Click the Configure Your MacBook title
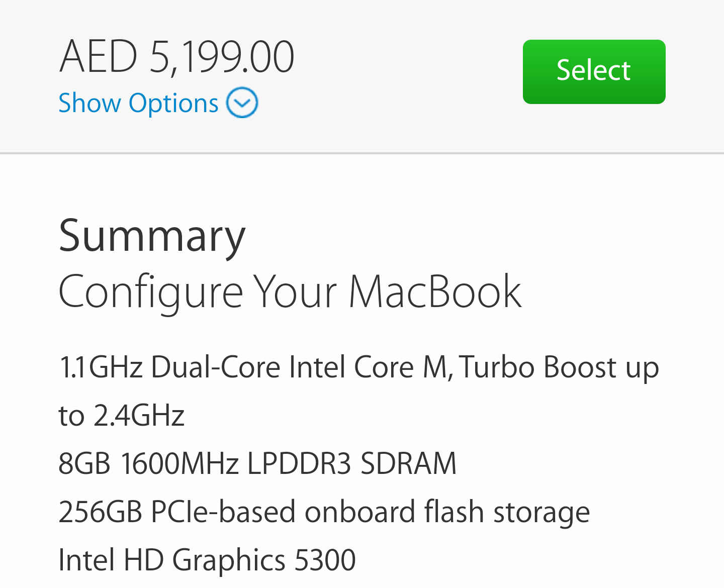The height and width of the screenshot is (588, 724). tap(290, 291)
